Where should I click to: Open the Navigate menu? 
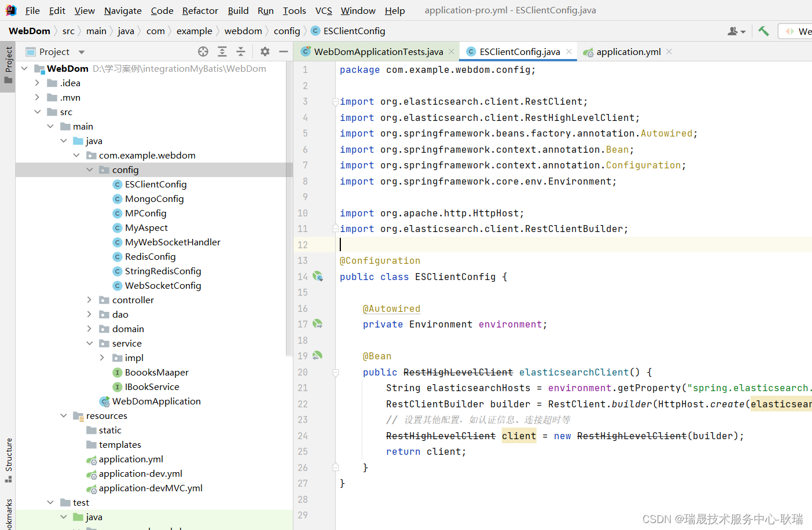click(x=123, y=10)
